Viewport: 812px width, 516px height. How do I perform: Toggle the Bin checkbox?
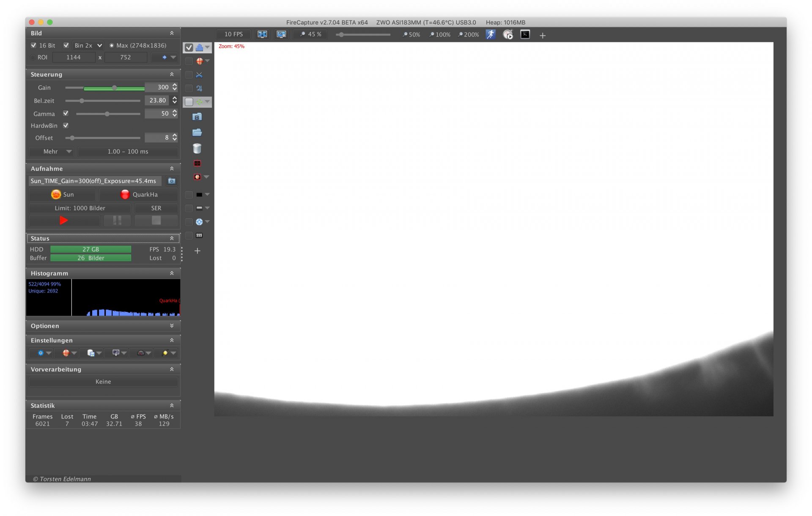66,45
